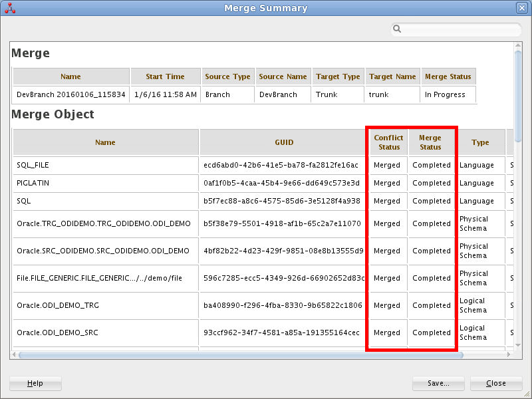Click the SQL_FILE name cell

pyautogui.click(x=106, y=165)
